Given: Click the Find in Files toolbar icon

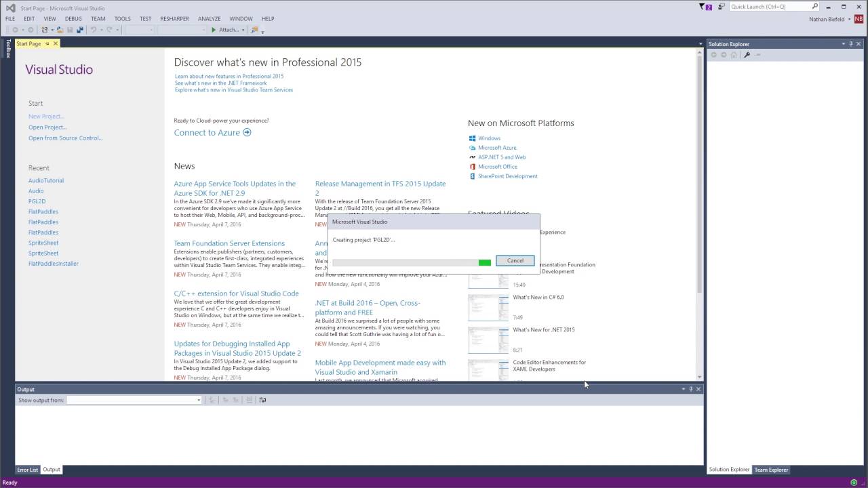Looking at the screenshot, I should pyautogui.click(x=255, y=30).
